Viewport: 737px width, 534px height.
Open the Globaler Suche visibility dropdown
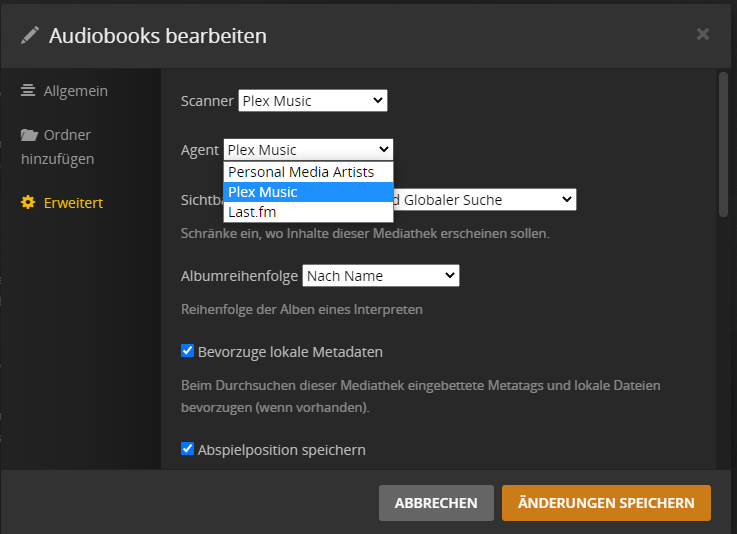coord(485,200)
